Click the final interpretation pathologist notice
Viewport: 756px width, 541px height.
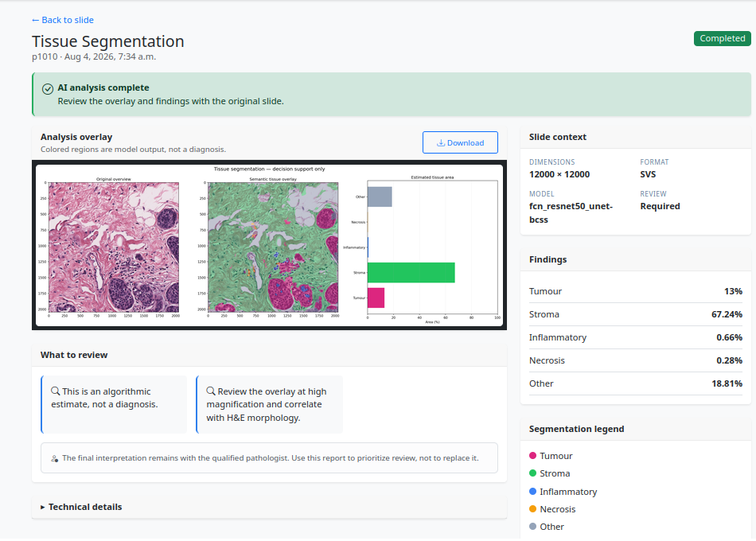pos(269,458)
